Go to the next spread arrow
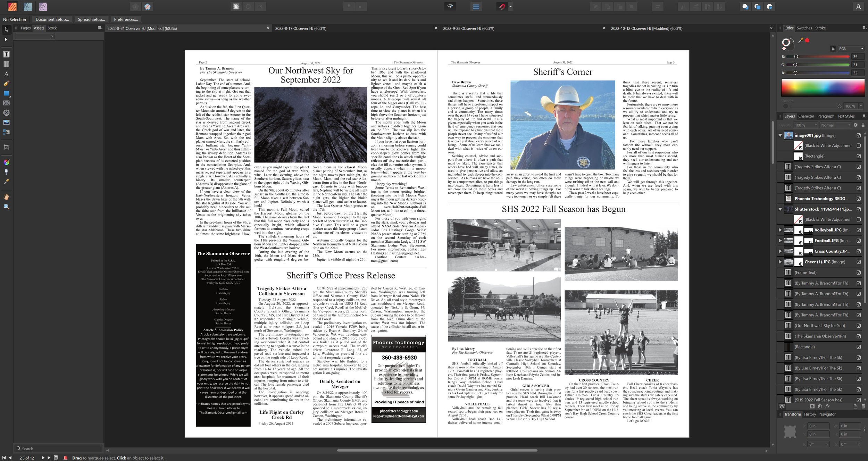Image resolution: width=868 pixels, height=461 pixels. point(43,458)
